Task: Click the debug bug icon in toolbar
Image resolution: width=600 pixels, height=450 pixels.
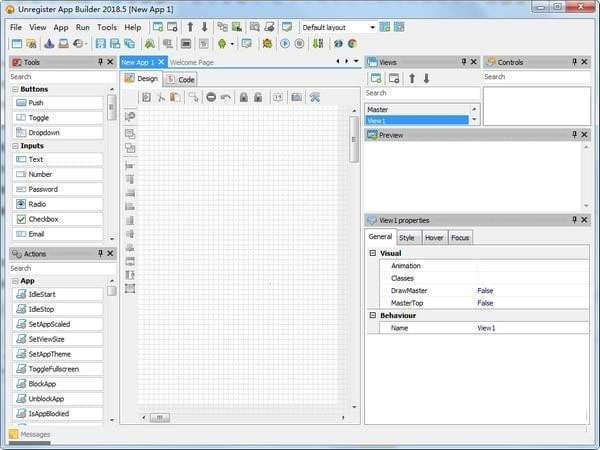Action: pos(267,44)
